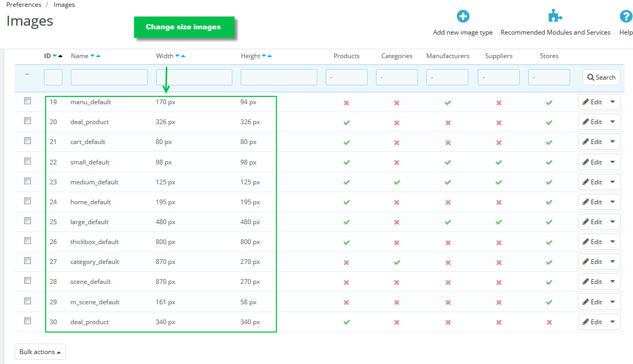The height and width of the screenshot is (364, 633).
Task: Open the Bulk actions dropdown
Action: [40, 352]
